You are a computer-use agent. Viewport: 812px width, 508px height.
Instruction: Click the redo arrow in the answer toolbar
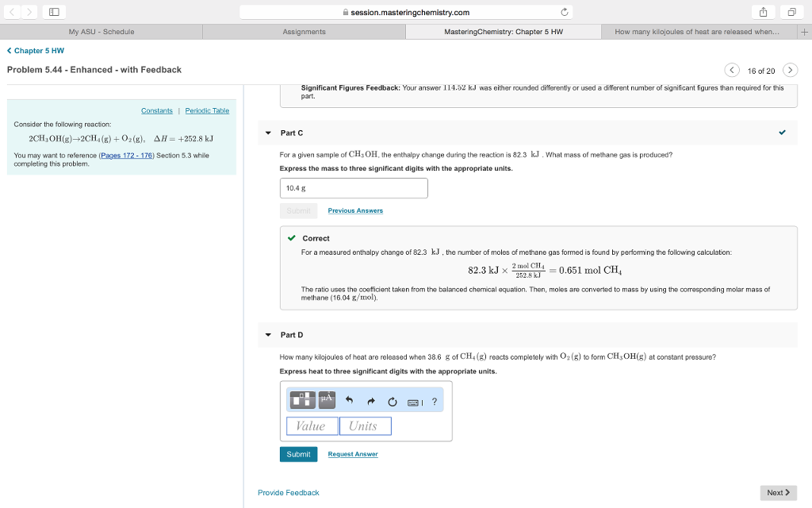coord(370,400)
